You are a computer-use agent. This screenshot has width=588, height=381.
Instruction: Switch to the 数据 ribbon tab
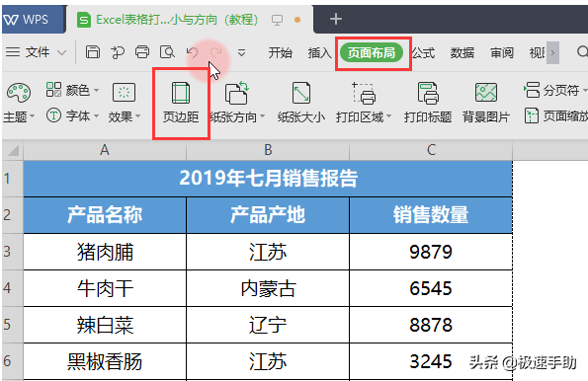pos(462,53)
